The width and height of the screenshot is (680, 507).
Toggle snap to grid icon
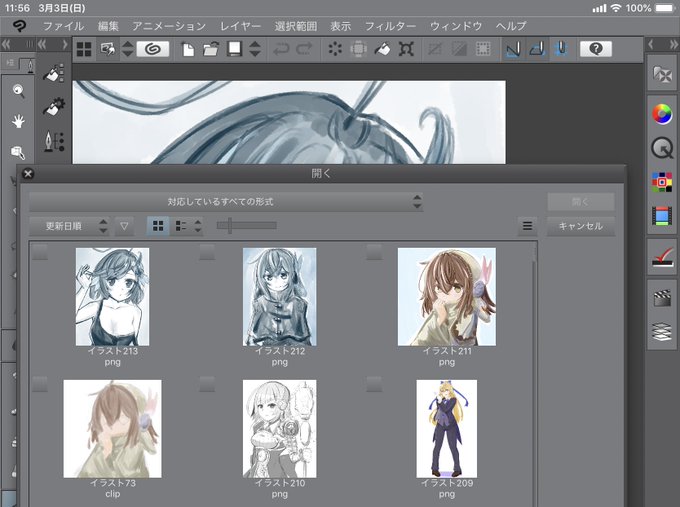coord(561,49)
